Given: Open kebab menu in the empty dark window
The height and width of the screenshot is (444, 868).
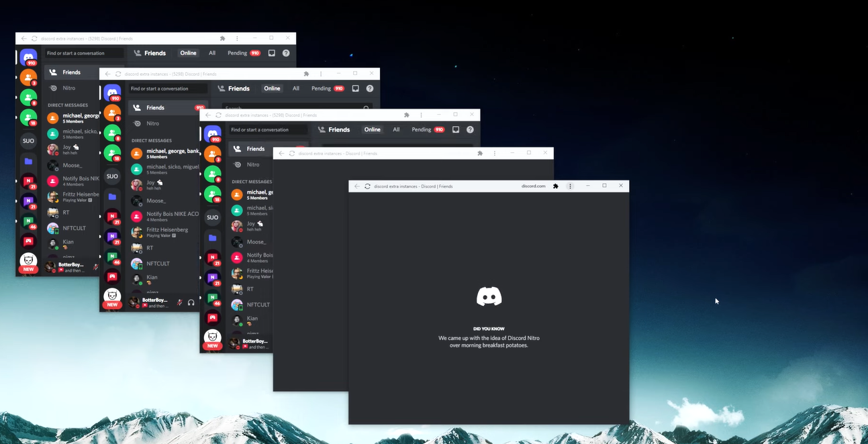Looking at the screenshot, I should (495, 154).
